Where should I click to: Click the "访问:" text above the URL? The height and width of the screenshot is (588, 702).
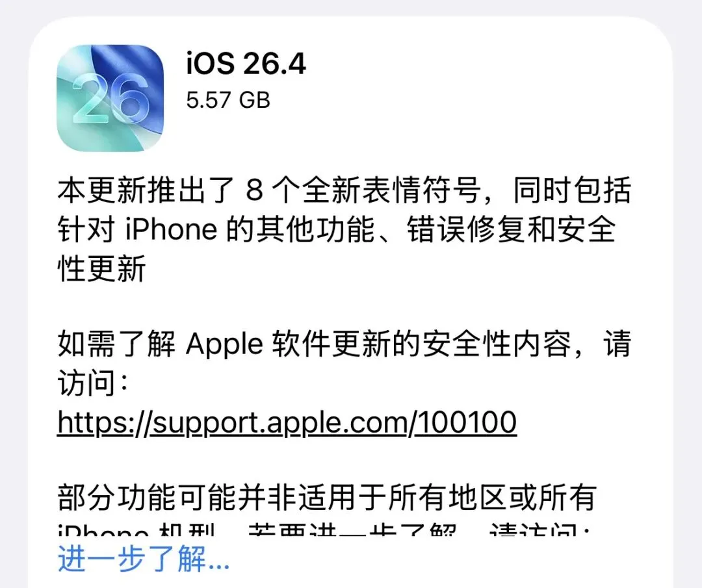click(93, 383)
